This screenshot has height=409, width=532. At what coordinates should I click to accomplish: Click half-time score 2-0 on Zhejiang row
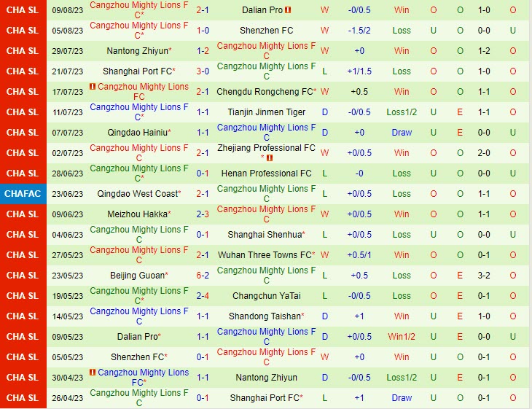tap(484, 153)
